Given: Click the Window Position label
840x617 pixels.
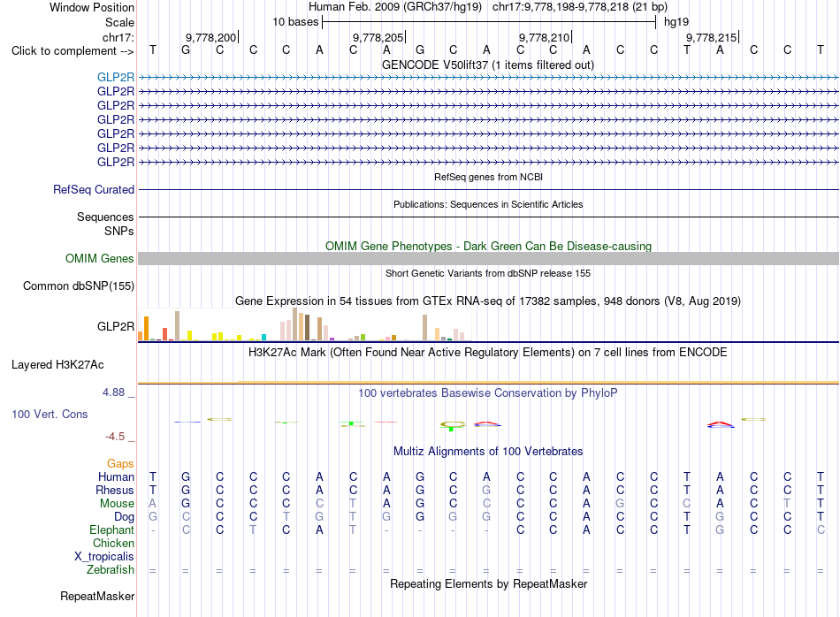Looking at the screenshot, I should tap(92, 7).
